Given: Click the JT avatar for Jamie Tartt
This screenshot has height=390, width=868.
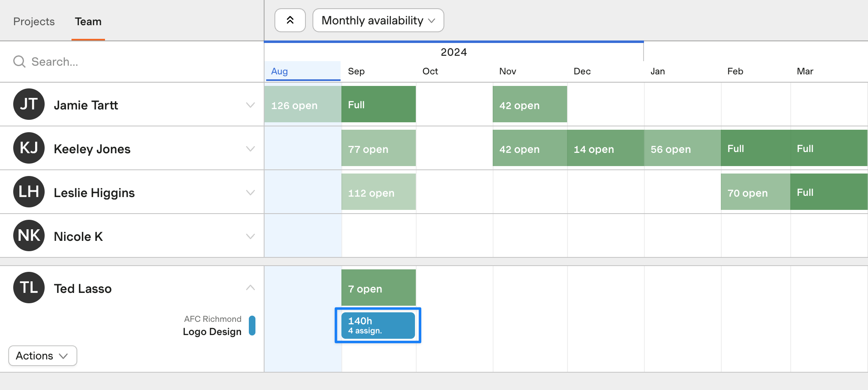Looking at the screenshot, I should [x=29, y=104].
